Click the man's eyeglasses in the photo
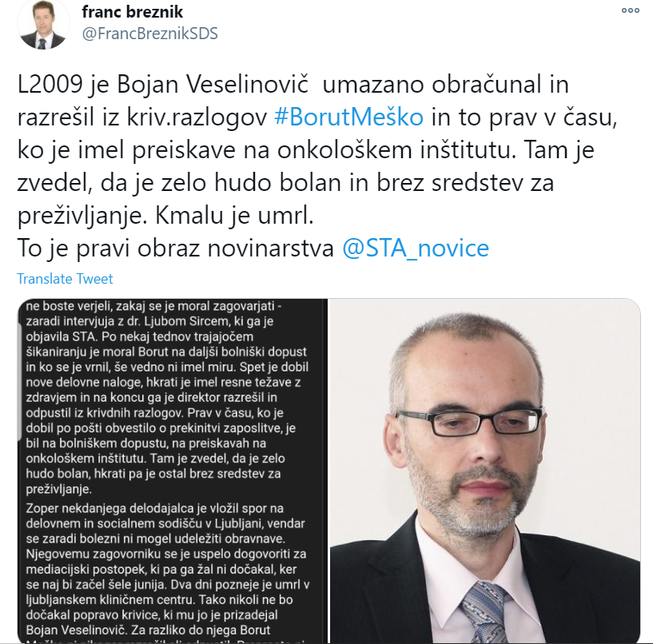 (468, 422)
